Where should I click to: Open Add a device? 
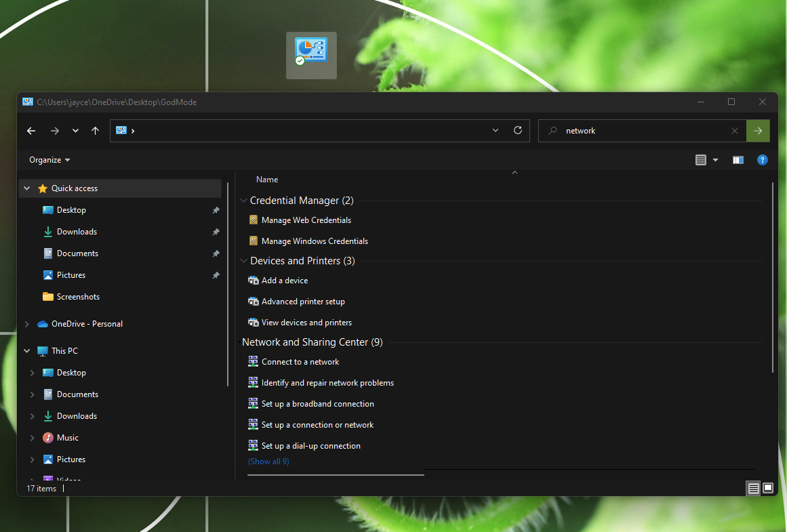click(285, 280)
